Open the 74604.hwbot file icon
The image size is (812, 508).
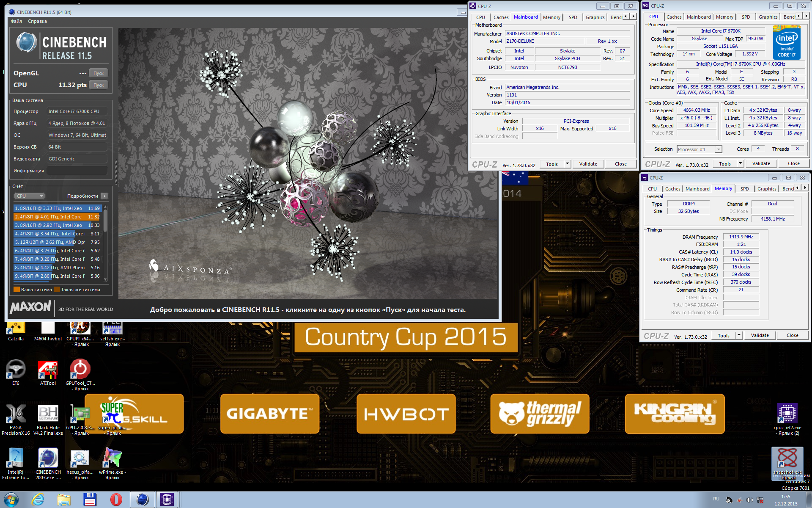48,331
